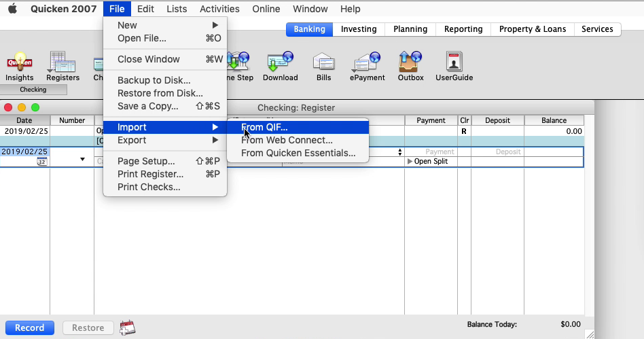Click the Restore button
Screen dimensions: 644x339
pos(88,327)
